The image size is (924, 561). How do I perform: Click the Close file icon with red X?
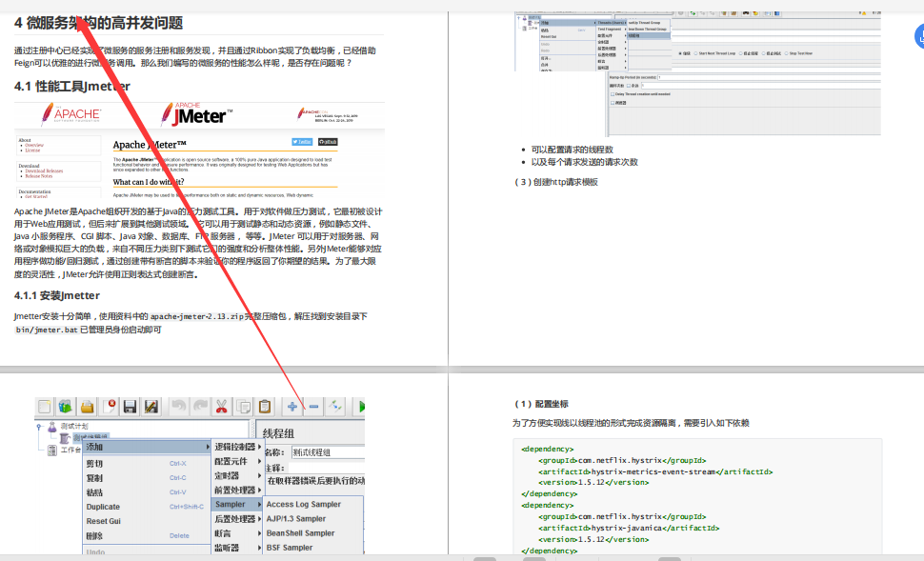(109, 406)
